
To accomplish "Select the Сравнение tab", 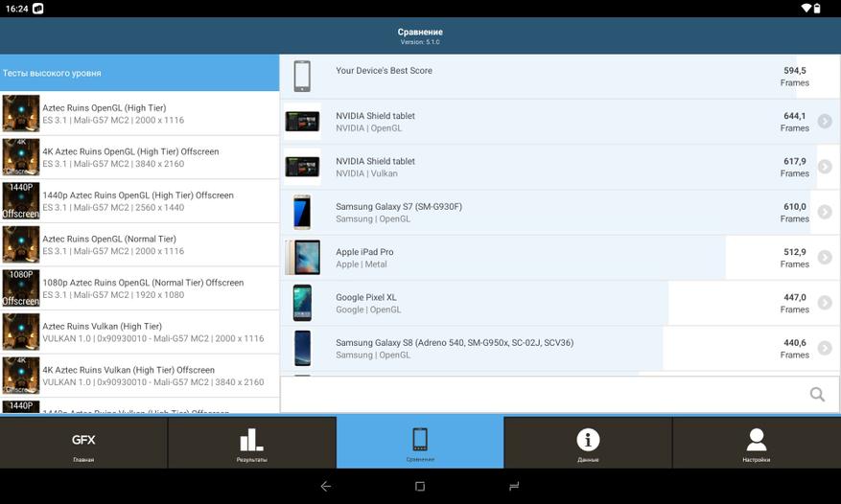I will point(420,443).
